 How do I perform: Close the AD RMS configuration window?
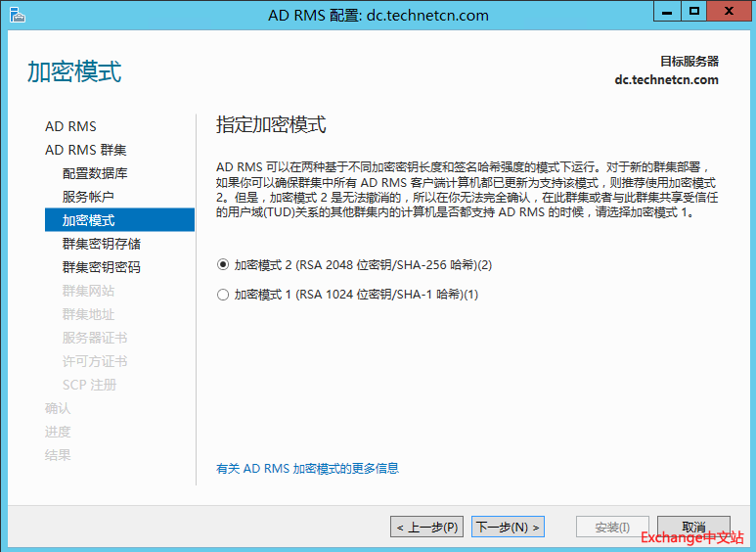tap(729, 11)
